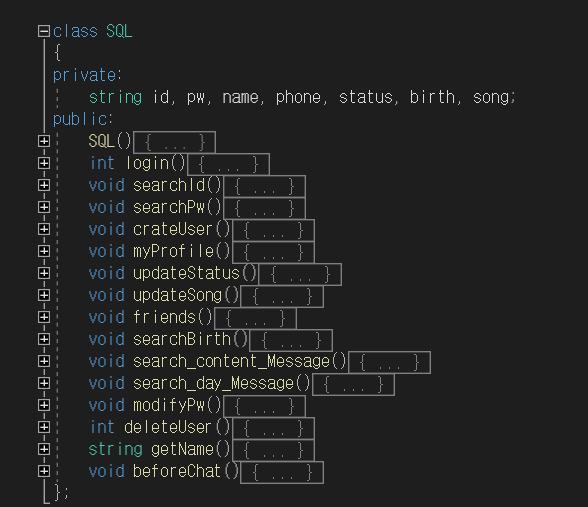The height and width of the screenshot is (507, 588).
Task: Expand the myProfile() function fold
Action: (x=44, y=251)
